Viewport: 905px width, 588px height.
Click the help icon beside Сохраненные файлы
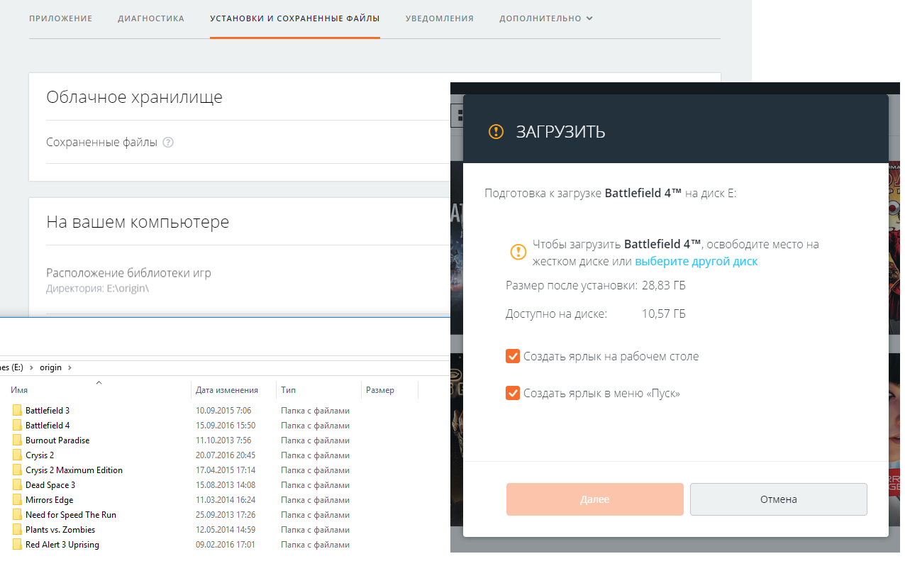click(x=168, y=142)
